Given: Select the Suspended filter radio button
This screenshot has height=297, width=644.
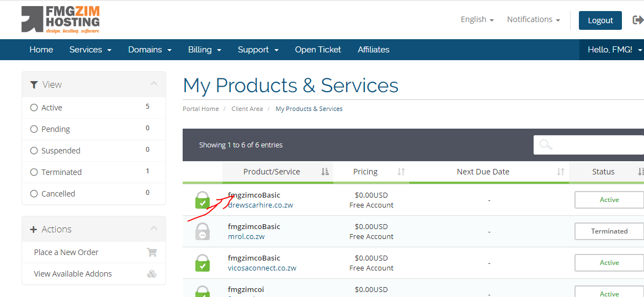Looking at the screenshot, I should (x=34, y=151).
